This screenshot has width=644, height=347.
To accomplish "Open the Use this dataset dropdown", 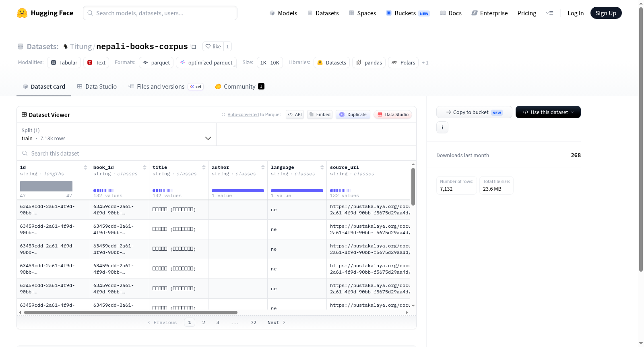I will [x=548, y=112].
